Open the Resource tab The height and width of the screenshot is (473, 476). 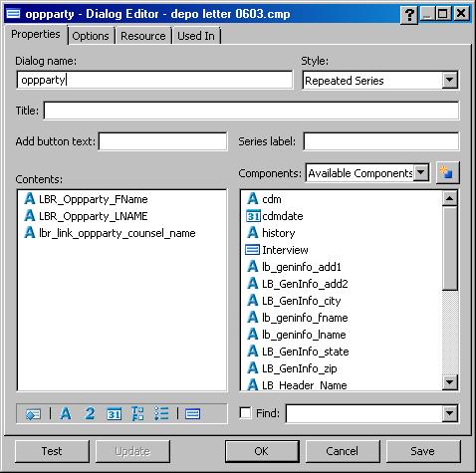point(142,36)
